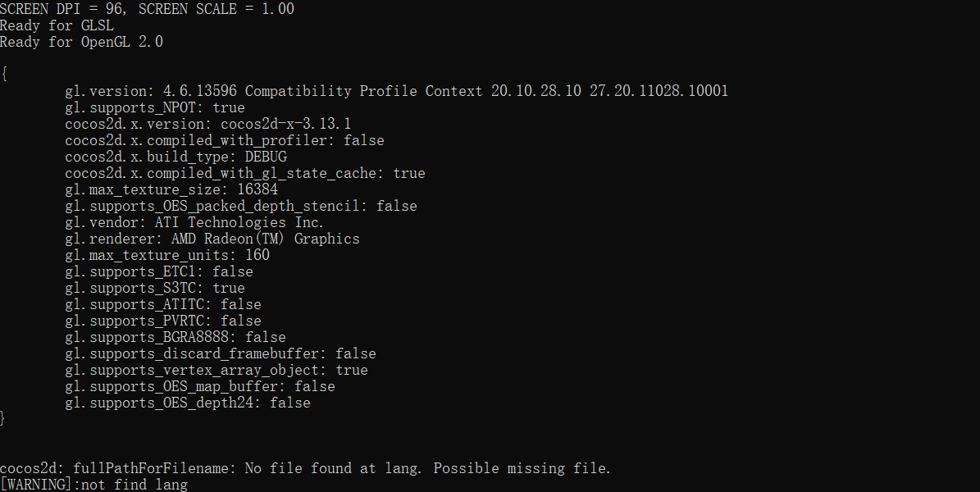Click the compiled_with_gl_state_cache line

point(244,173)
